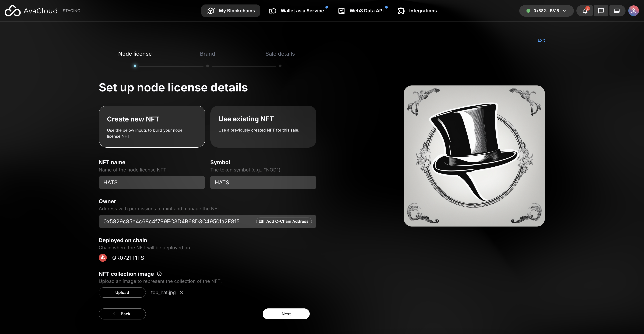Click the Next button

click(286, 314)
